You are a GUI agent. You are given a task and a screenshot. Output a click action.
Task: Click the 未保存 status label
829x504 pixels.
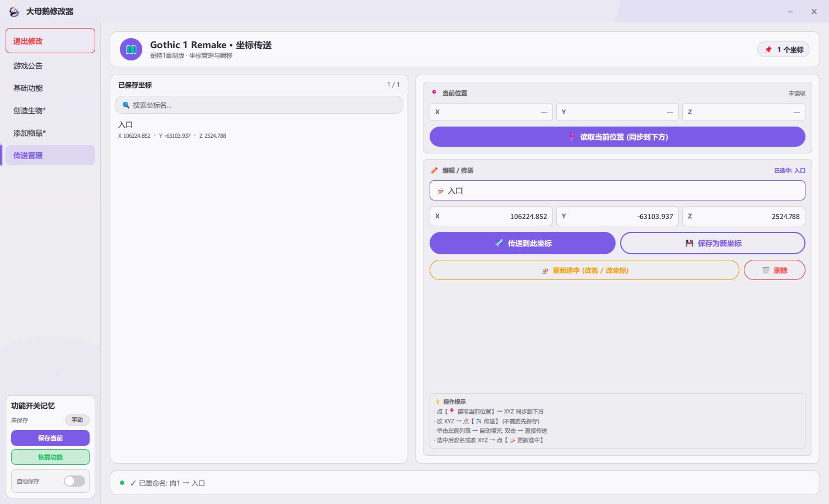[x=20, y=420]
